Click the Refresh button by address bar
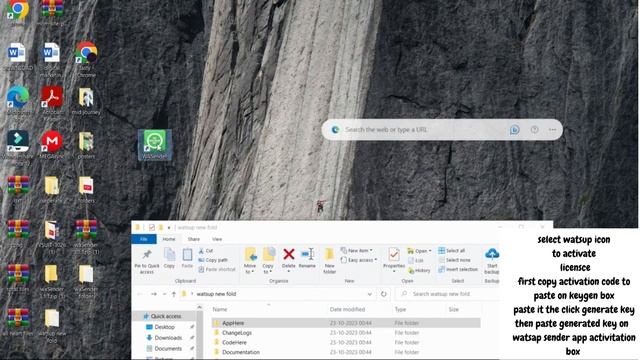 [x=384, y=294]
